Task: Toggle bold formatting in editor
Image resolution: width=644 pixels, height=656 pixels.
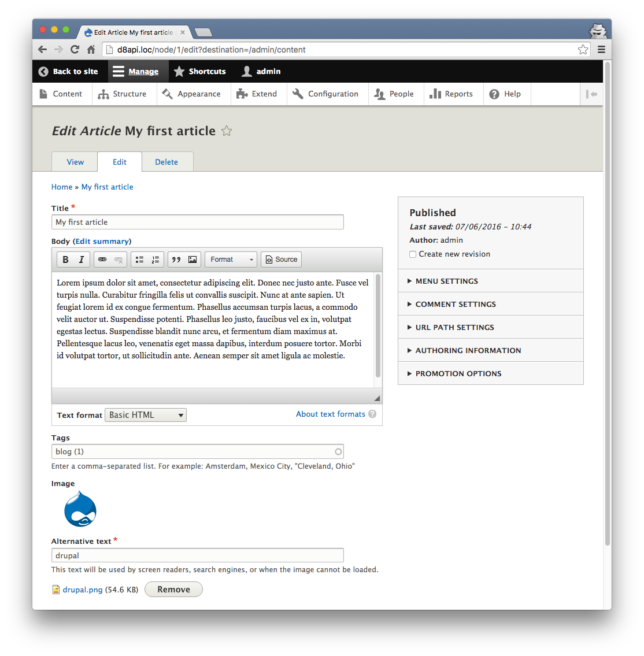Action: tap(65, 260)
